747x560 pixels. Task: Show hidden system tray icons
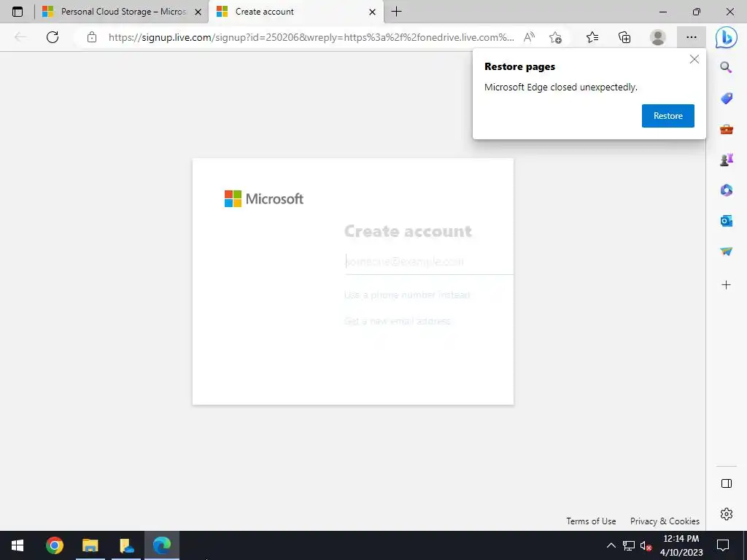pyautogui.click(x=611, y=545)
